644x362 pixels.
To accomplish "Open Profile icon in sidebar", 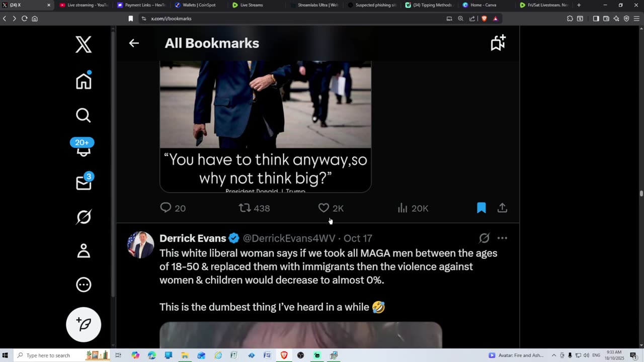I will 84,250.
